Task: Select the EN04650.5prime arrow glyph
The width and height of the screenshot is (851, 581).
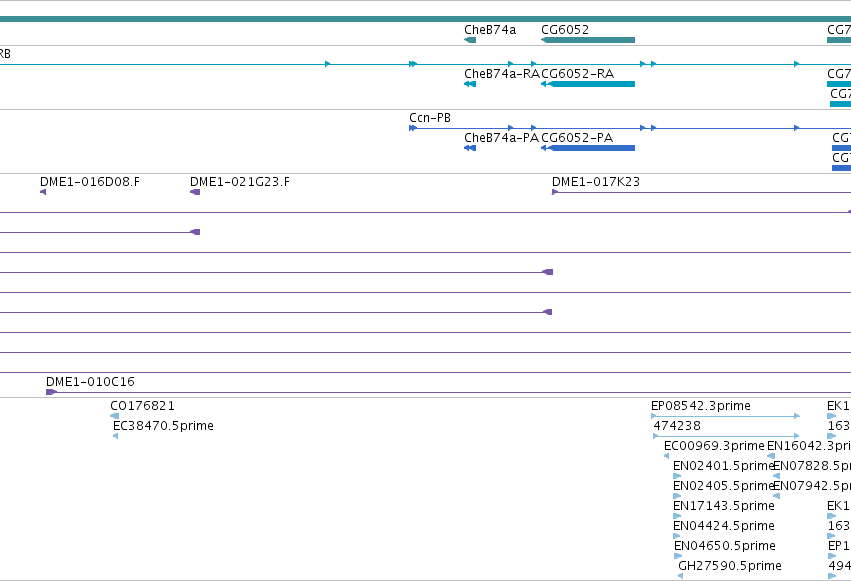Action: (x=678, y=557)
